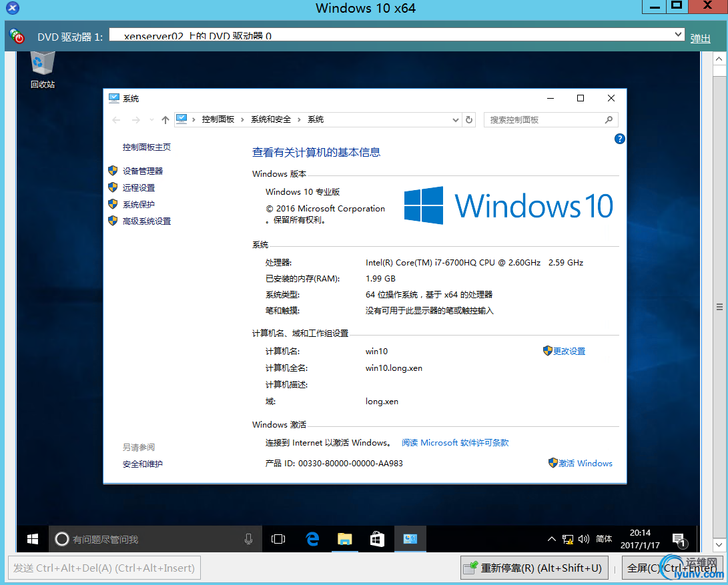
Task: Open the Windows Store taskbar icon
Action: 377,538
